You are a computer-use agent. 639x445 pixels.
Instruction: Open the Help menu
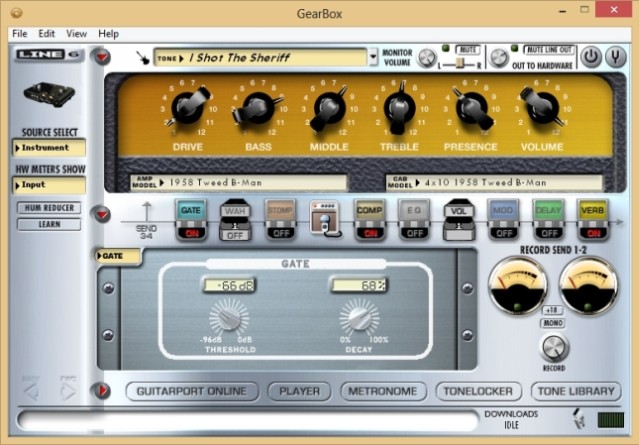tap(108, 33)
